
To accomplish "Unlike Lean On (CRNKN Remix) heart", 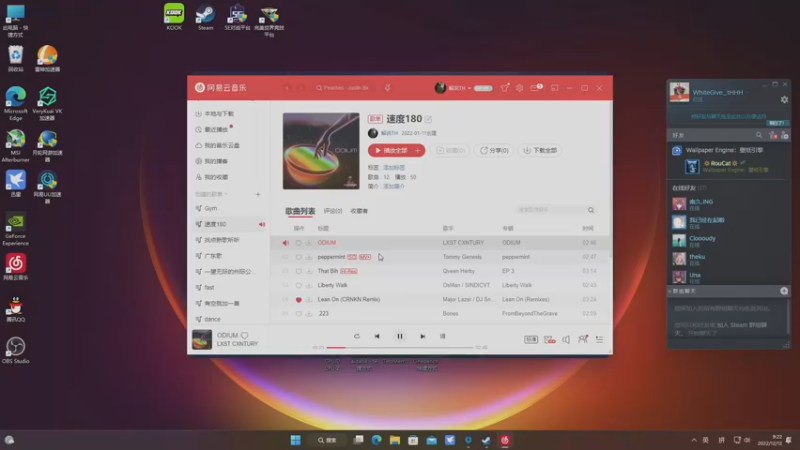I will tap(298, 299).
